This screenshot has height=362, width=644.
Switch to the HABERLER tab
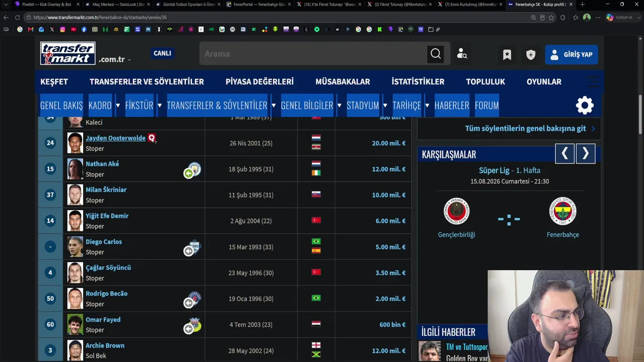[x=452, y=106]
